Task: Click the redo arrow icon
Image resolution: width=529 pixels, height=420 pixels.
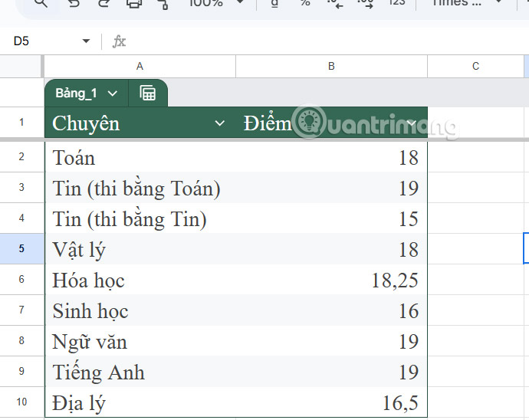Action: 103,3
